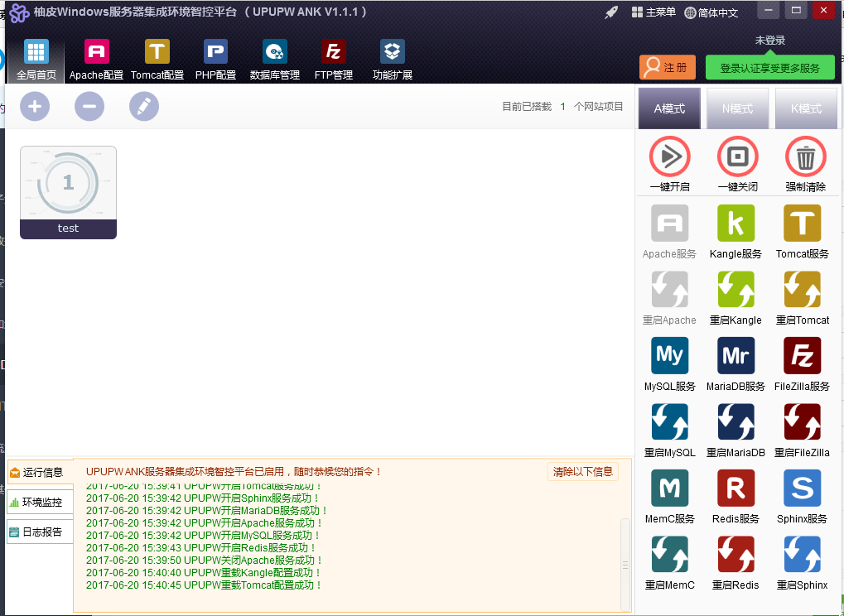Select A模式 mode
Viewport: 844px width, 616px height.
coord(669,108)
